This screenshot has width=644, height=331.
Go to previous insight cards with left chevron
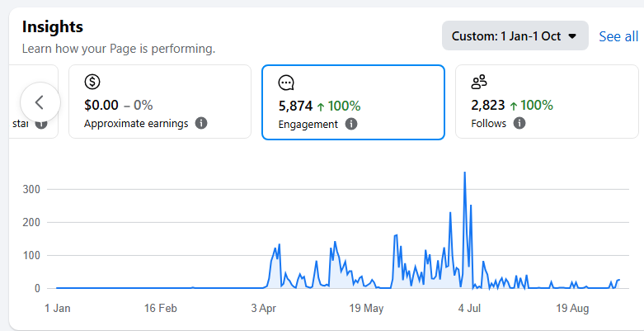pyautogui.click(x=40, y=102)
